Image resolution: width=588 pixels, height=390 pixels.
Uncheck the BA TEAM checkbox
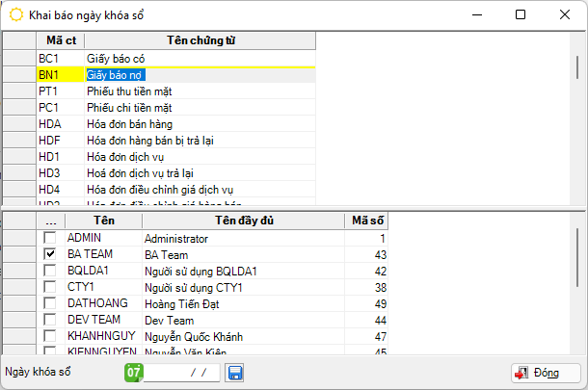click(x=50, y=254)
